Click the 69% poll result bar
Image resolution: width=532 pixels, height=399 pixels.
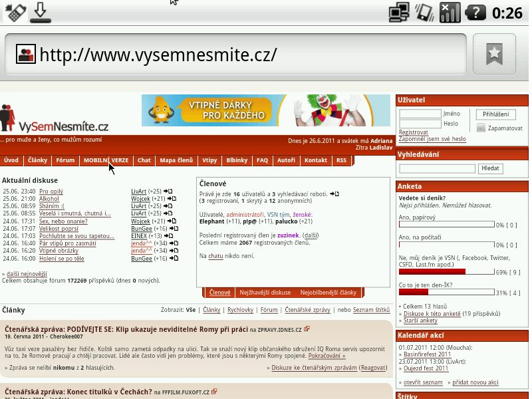[x=446, y=272]
